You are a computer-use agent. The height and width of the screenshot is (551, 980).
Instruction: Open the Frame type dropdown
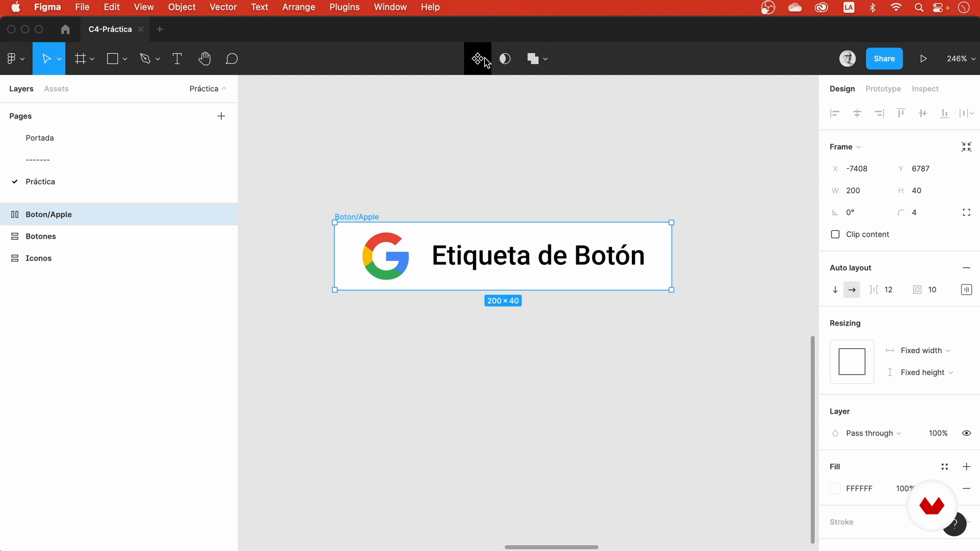(845, 147)
